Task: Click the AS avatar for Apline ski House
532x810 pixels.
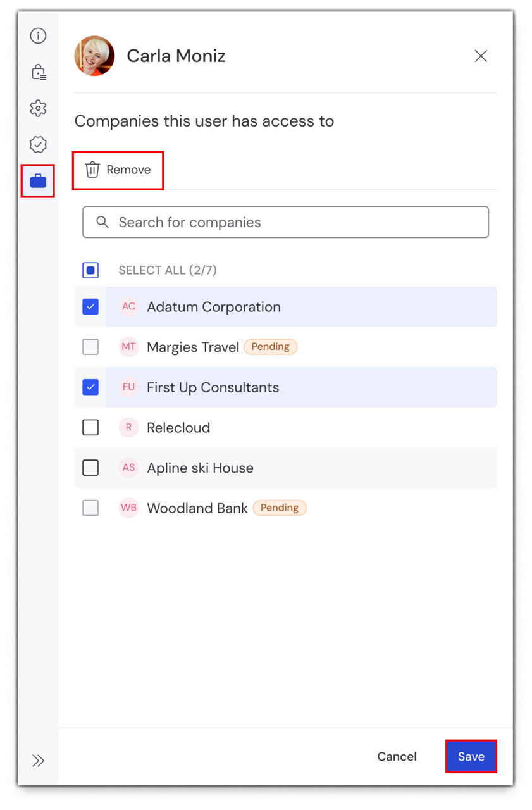Action: [x=128, y=468]
